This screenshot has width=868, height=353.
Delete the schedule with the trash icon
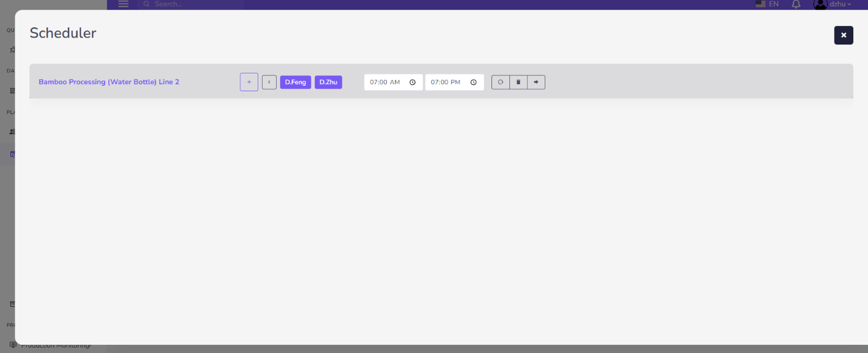click(x=519, y=82)
